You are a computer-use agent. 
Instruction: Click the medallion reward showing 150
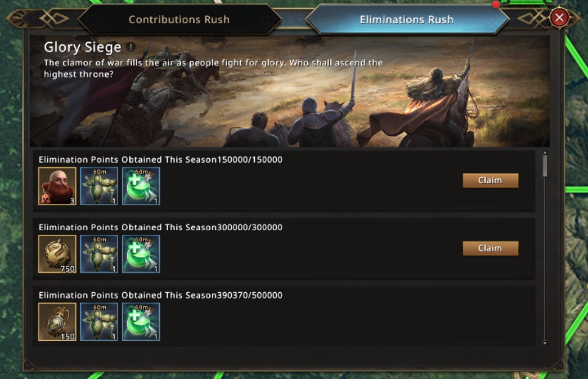point(57,322)
